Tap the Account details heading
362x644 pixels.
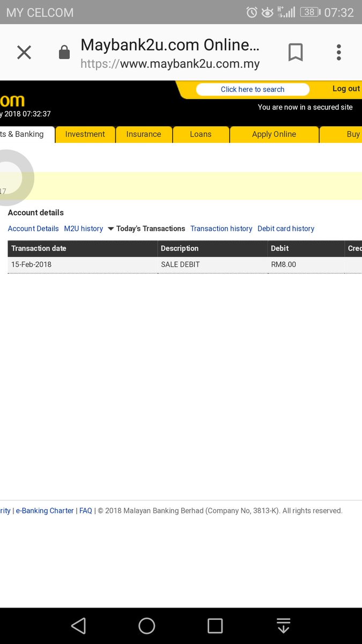36,213
